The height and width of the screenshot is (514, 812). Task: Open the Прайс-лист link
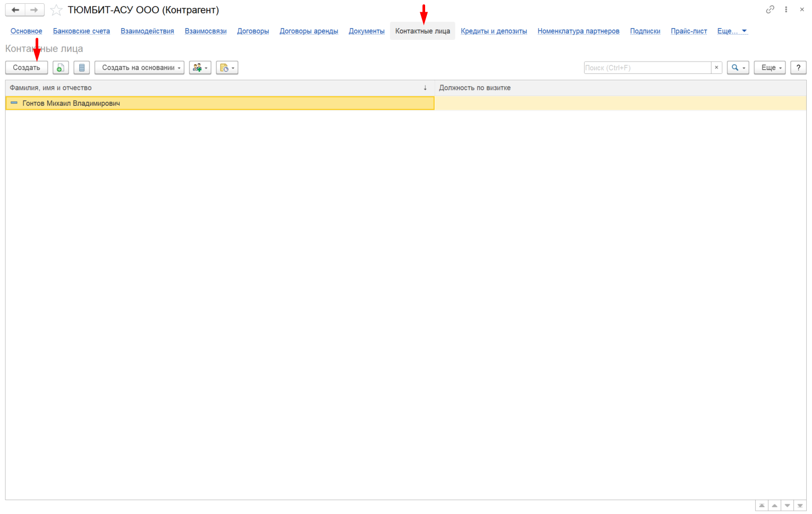coord(689,31)
